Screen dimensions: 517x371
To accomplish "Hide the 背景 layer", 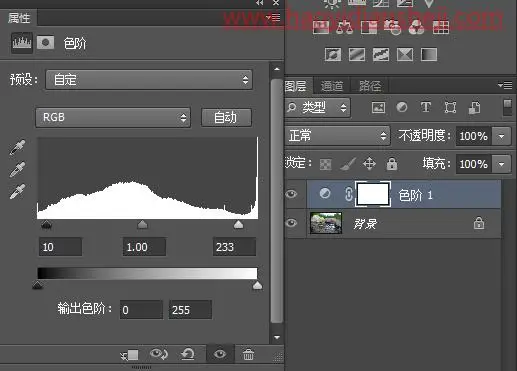I will pos(291,222).
